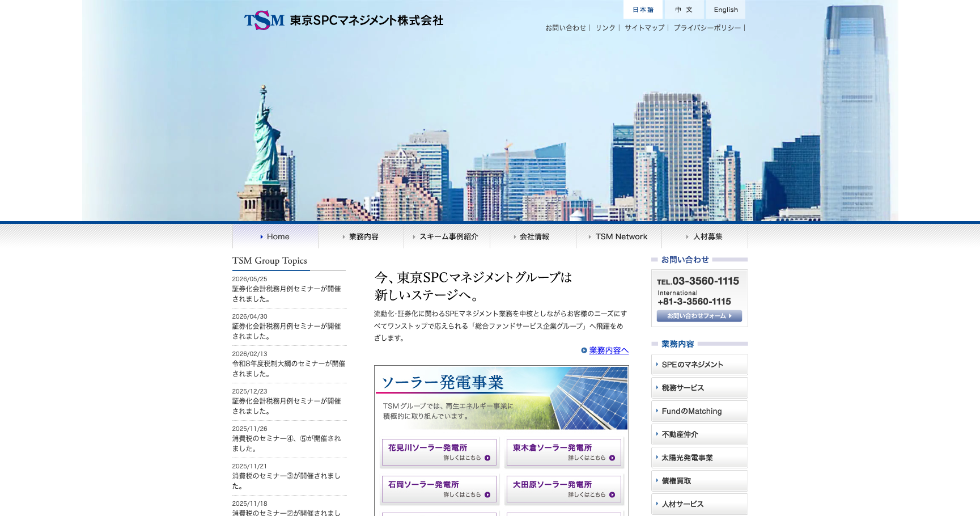The height and width of the screenshot is (516, 980).
Task: Click the TSM company logo
Action: (264, 20)
